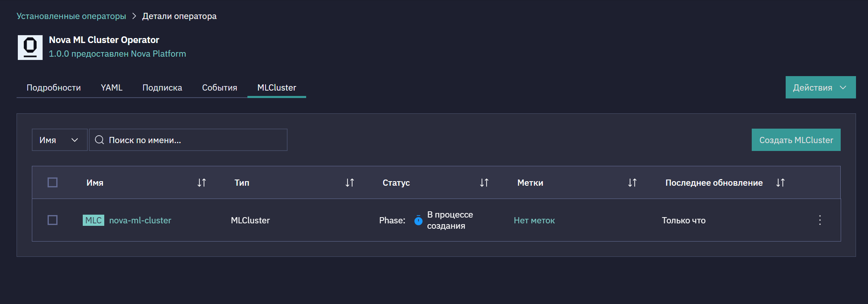
Task: Click Последнее обновление header text
Action: [x=714, y=182]
